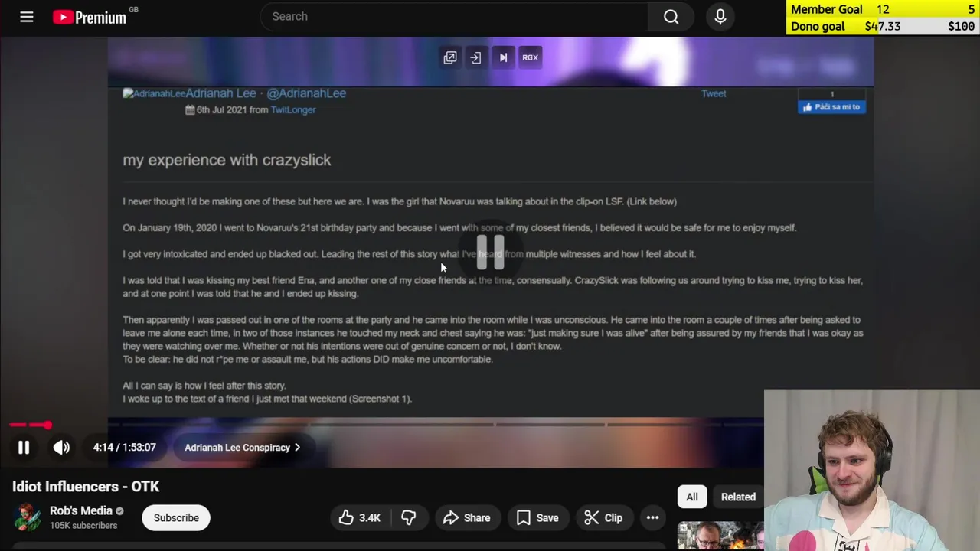The image size is (980, 551).
Task: Click the '6th Jul 2021' date text
Action: pos(221,109)
